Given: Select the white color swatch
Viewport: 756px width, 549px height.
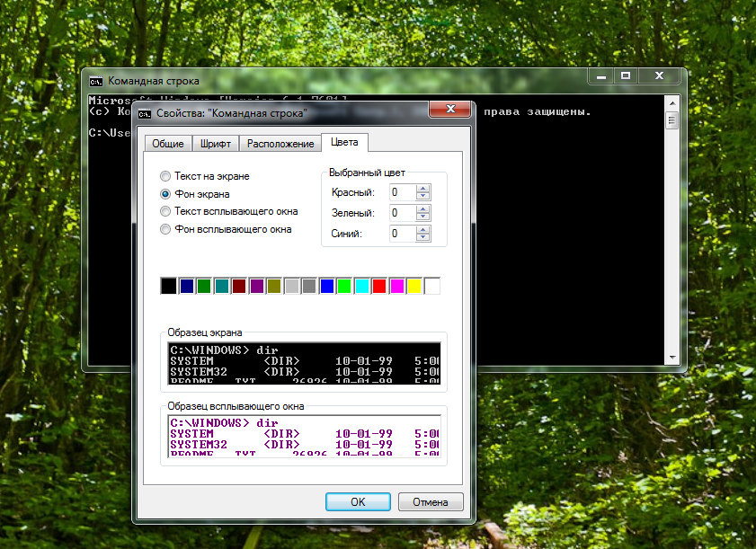Looking at the screenshot, I should (x=432, y=286).
